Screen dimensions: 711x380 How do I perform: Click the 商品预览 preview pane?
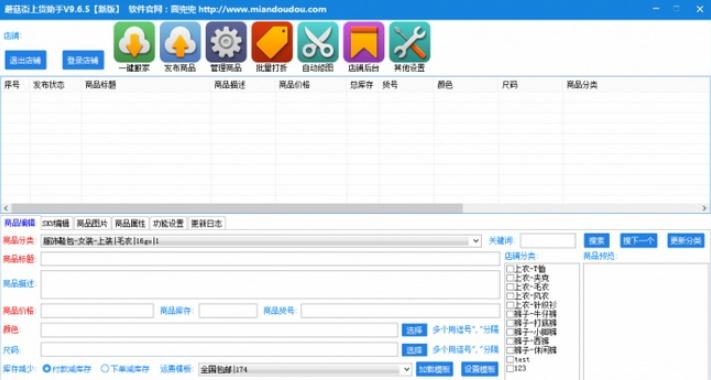pos(646,321)
